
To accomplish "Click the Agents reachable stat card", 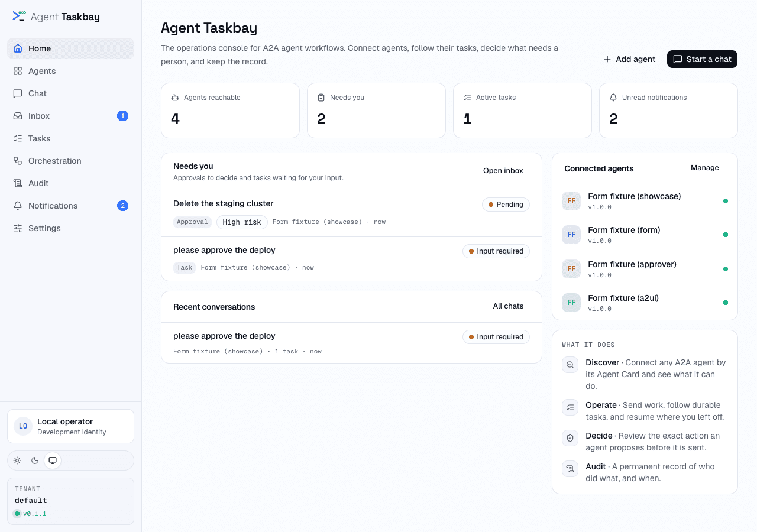I will pyautogui.click(x=230, y=111).
